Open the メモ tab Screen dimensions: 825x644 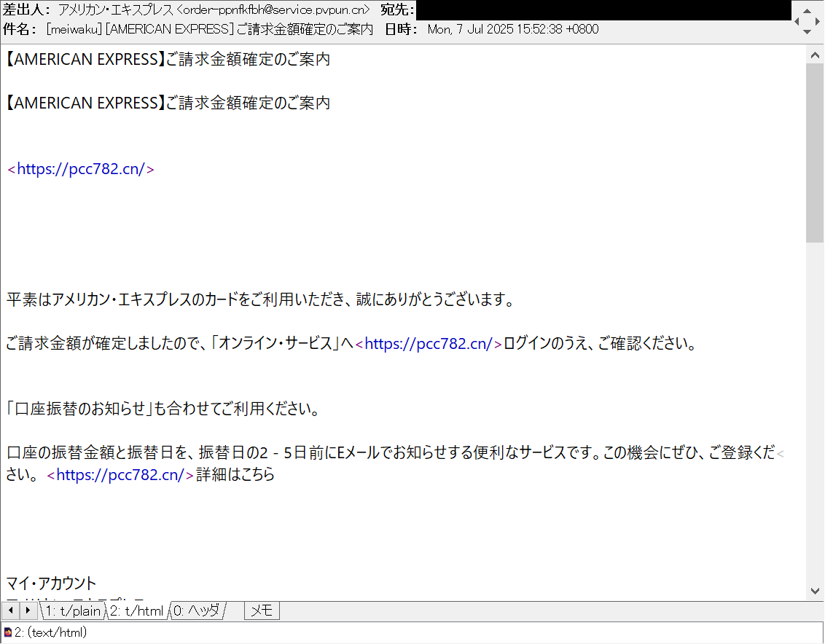262,610
